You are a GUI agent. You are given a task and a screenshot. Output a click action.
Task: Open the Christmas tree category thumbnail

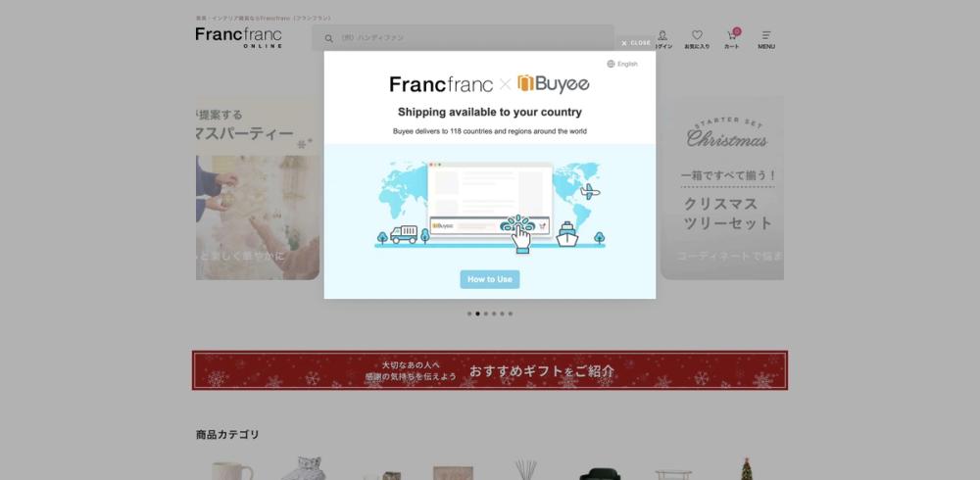(x=746, y=469)
